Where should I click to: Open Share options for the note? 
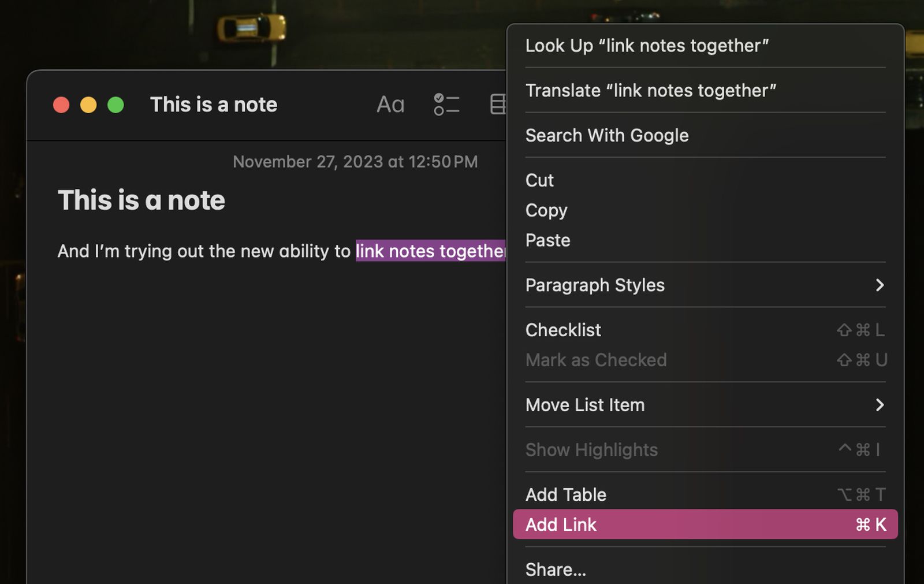pos(556,569)
